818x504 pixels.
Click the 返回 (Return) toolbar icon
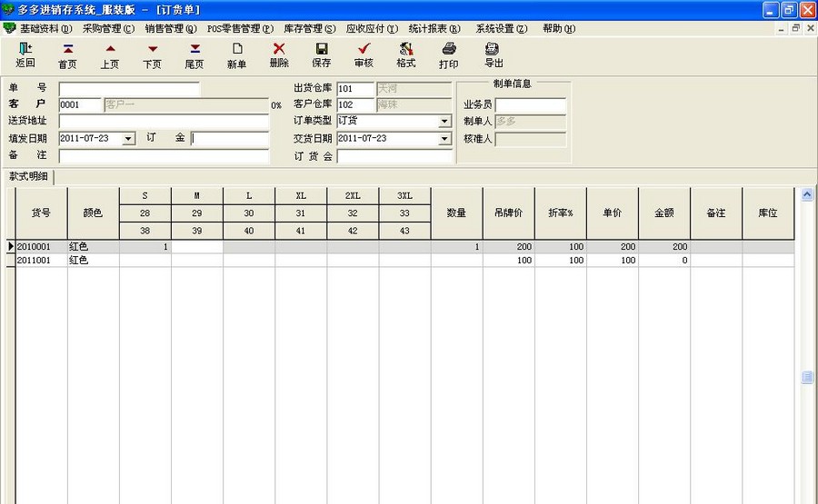coord(25,55)
